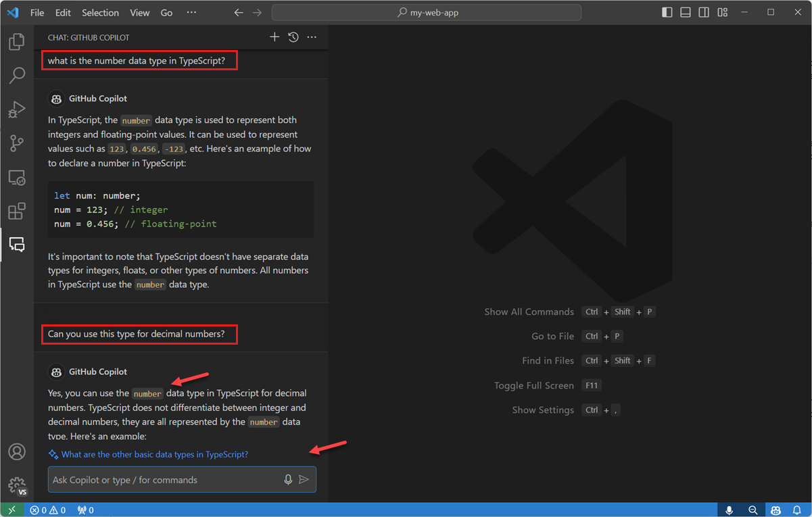Open the Search view in activity bar
812x517 pixels.
tap(17, 75)
